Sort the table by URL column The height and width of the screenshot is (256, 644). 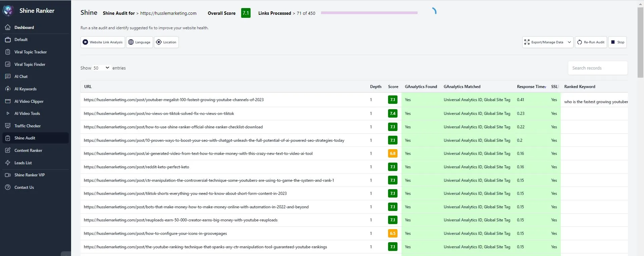click(88, 87)
